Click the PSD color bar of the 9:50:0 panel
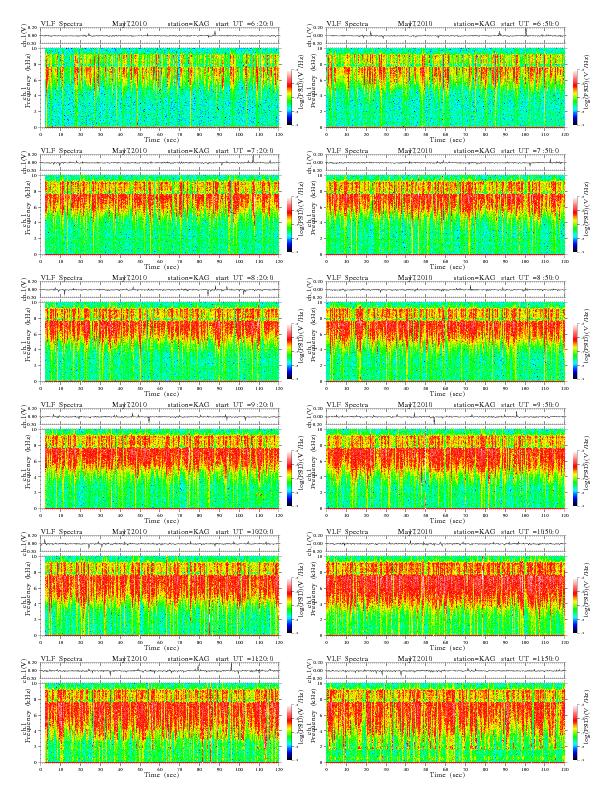The image size is (612, 792). click(576, 478)
